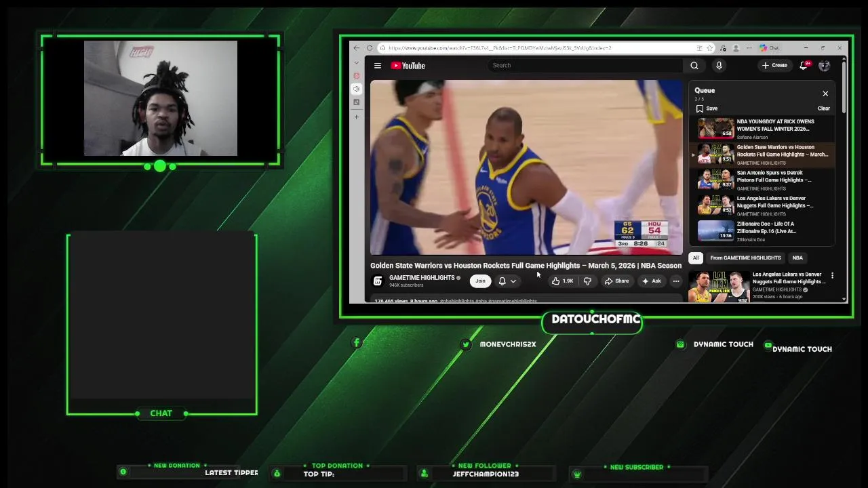Screen dimensions: 868x488
Task: Open YouTube notifications bell
Action: (x=804, y=66)
